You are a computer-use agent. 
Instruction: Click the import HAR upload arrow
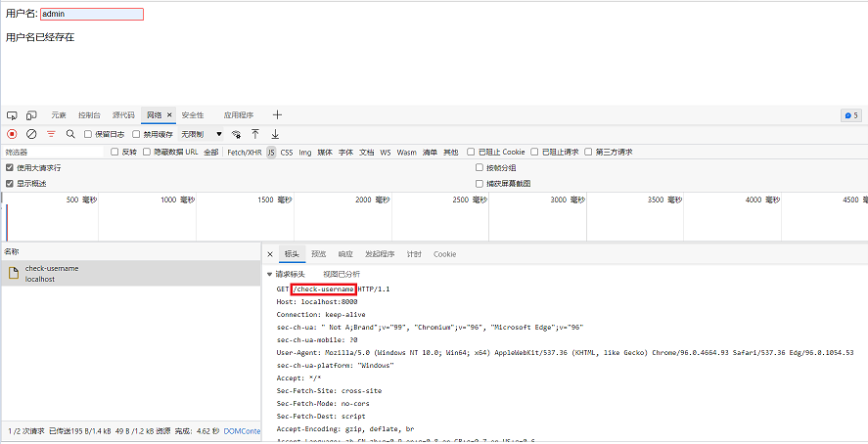click(x=255, y=134)
